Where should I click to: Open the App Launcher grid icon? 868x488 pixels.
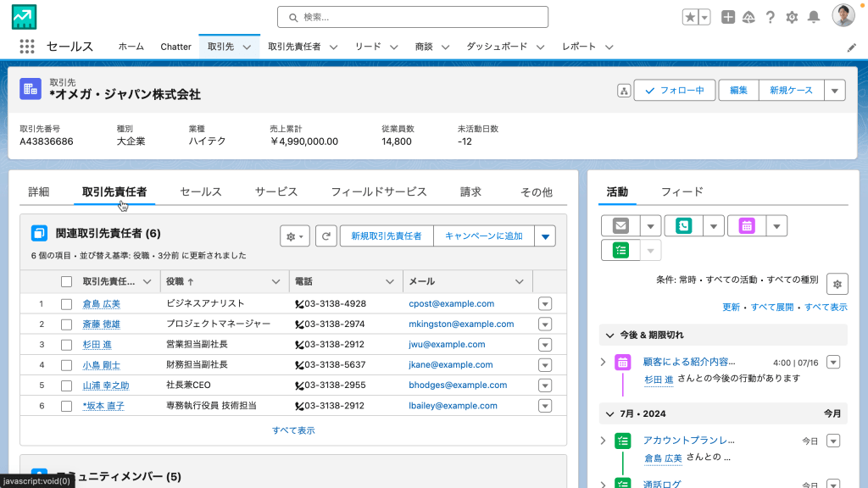click(x=26, y=47)
